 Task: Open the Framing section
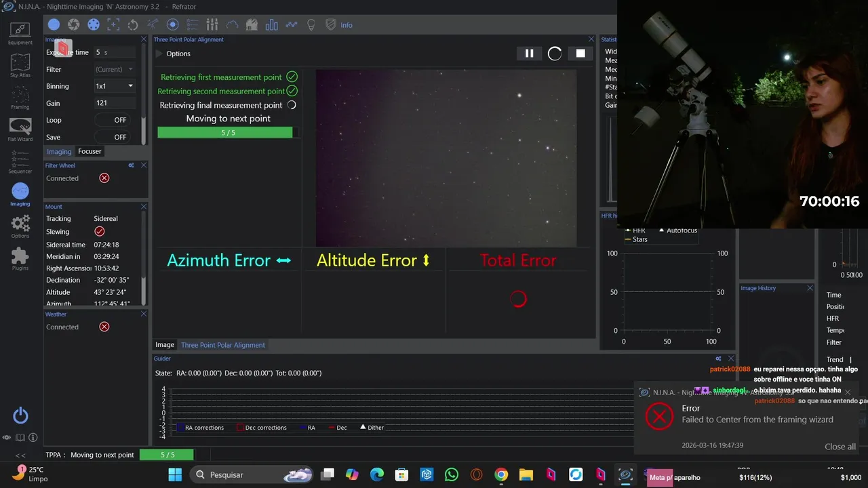point(20,98)
